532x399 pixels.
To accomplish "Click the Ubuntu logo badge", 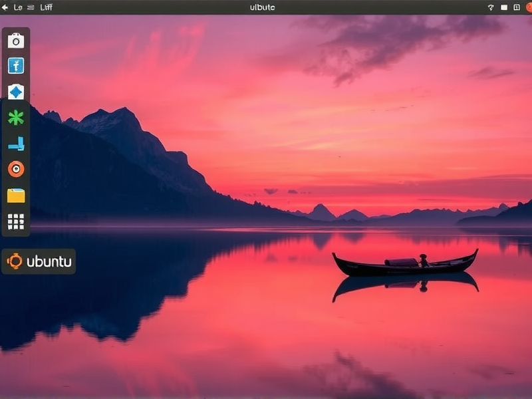I will [39, 261].
